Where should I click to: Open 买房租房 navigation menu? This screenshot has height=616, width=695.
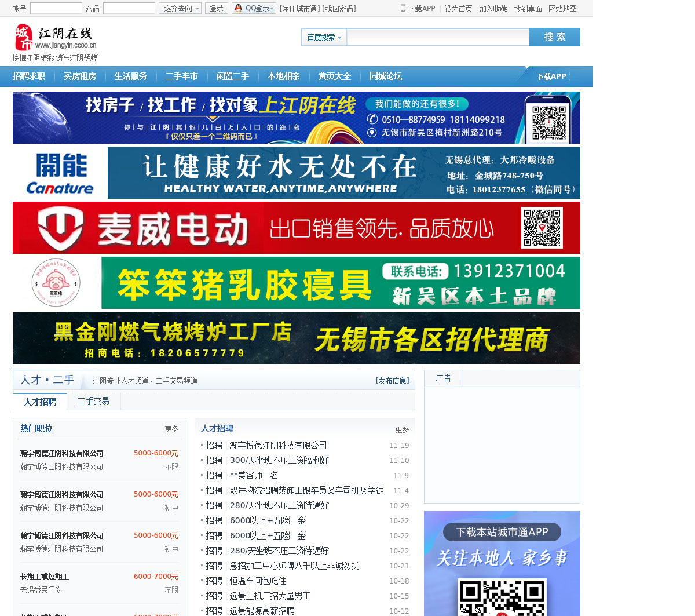click(80, 76)
